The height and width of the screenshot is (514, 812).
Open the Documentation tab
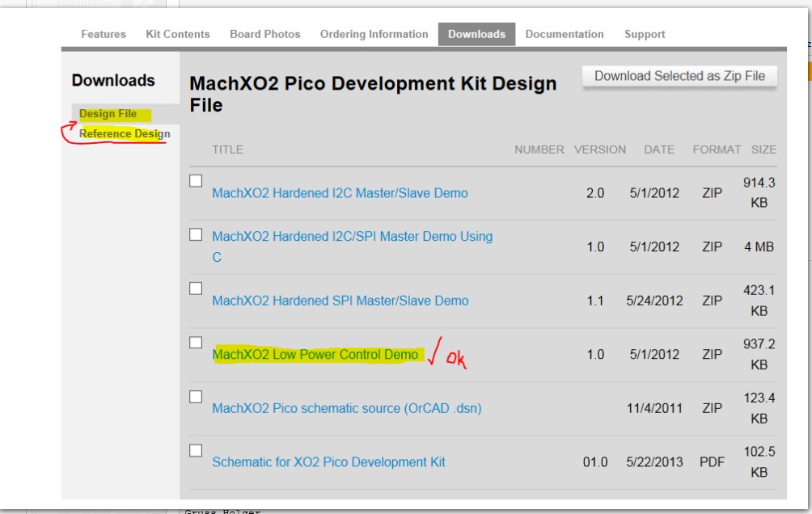(x=565, y=34)
